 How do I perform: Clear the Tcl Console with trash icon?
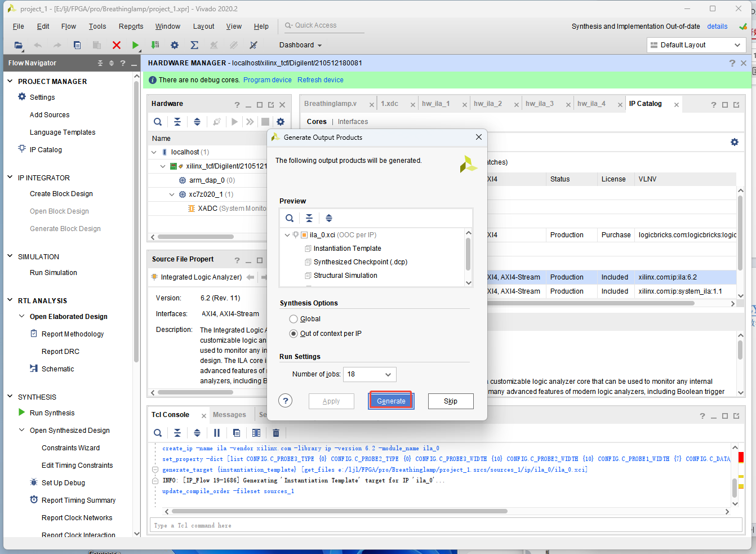pos(276,433)
